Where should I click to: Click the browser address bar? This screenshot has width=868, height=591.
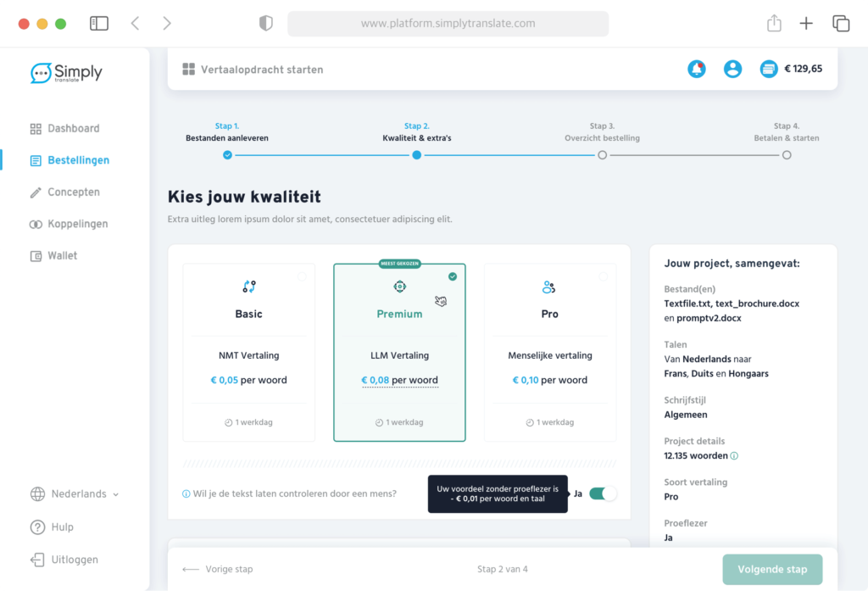[448, 24]
